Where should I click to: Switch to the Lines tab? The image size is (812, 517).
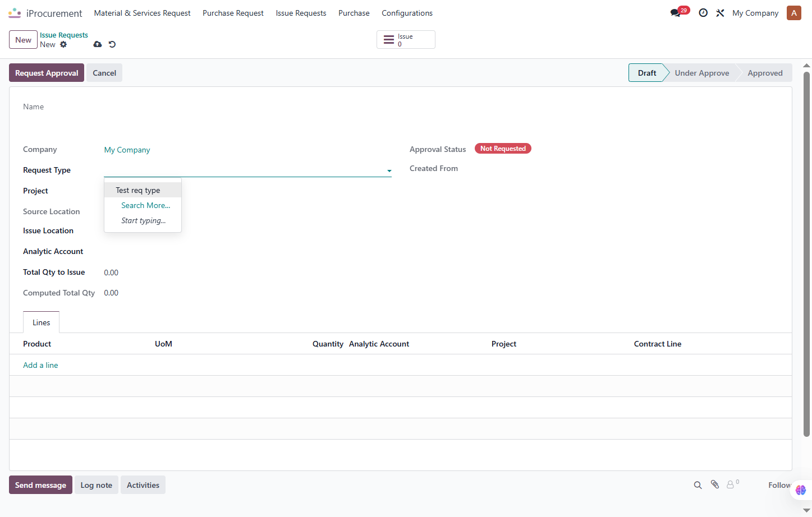coord(41,322)
